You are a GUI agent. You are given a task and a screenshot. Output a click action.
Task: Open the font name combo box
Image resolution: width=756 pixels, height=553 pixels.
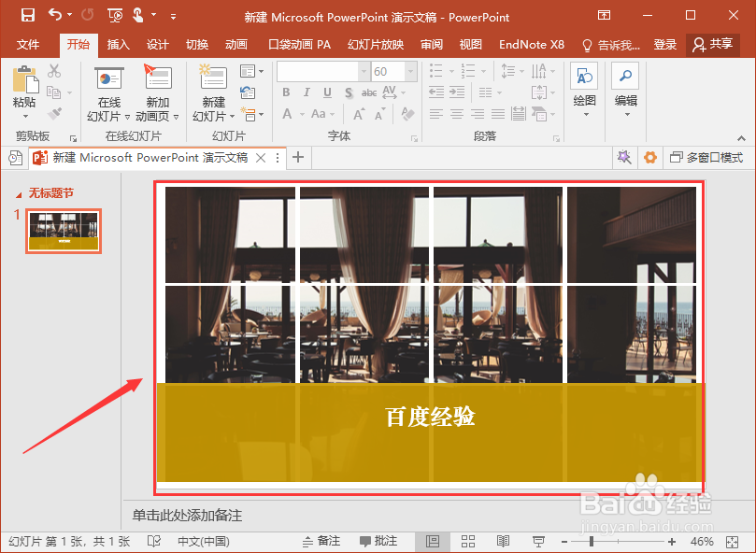(323, 72)
